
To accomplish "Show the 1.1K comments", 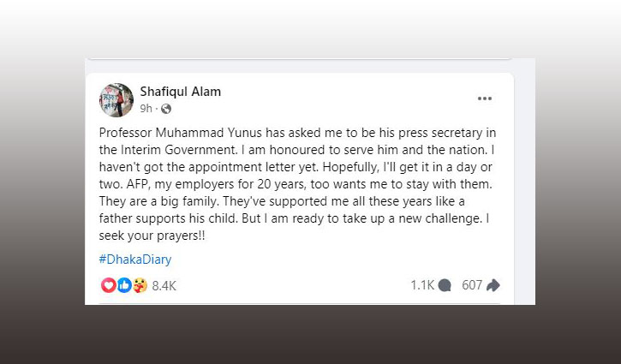I will coord(423,285).
